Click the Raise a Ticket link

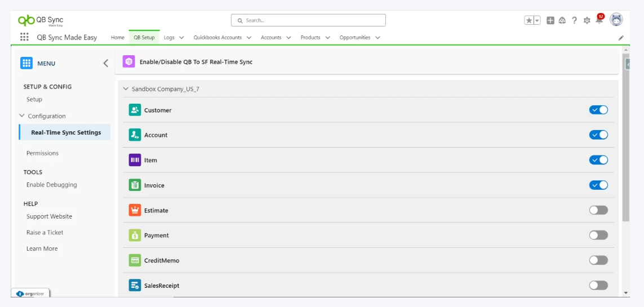pos(45,233)
